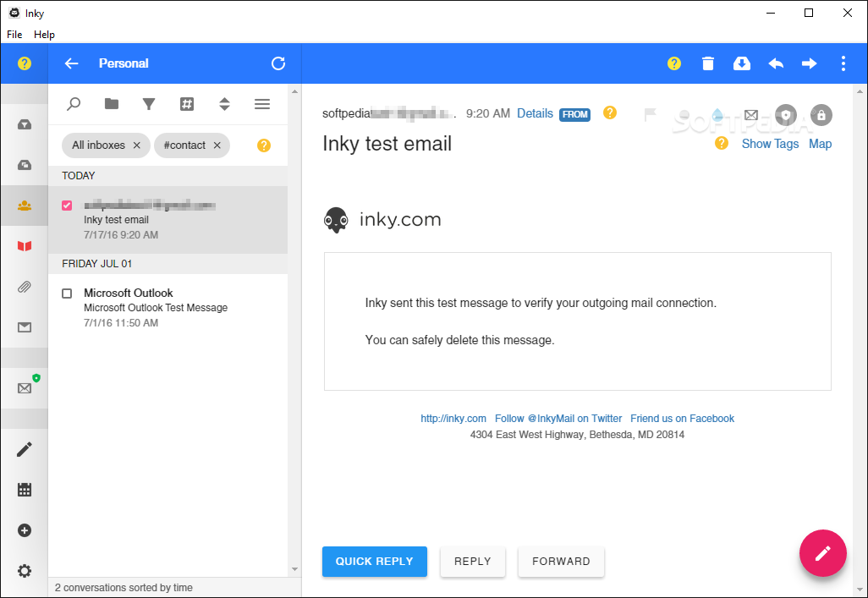Click the forward arrow icon in the header toolbar
Screen dimensions: 868x598
810,63
